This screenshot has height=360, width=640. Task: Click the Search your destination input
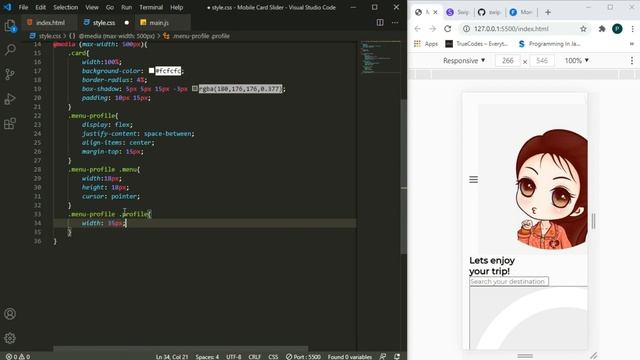click(509, 281)
